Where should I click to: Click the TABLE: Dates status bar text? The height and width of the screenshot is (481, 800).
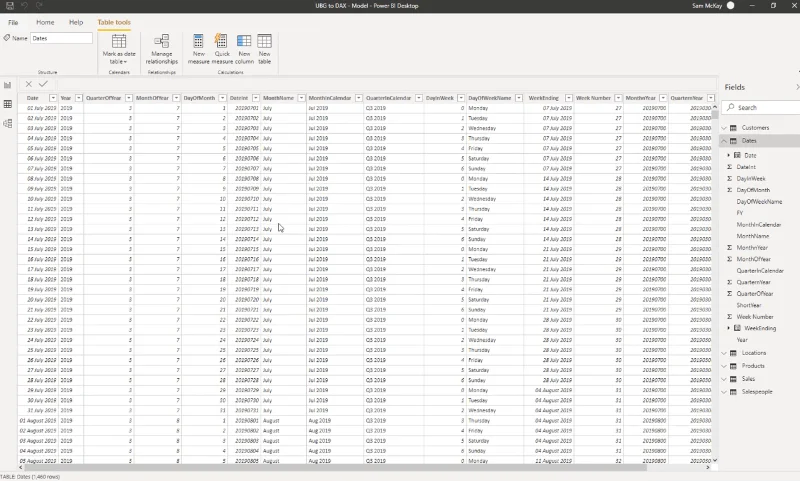tap(30, 477)
